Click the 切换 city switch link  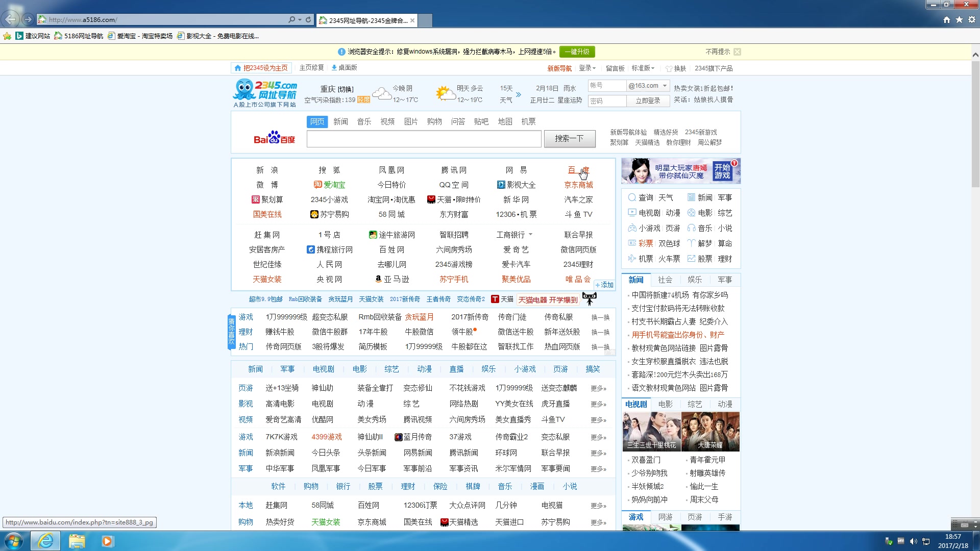(x=345, y=89)
